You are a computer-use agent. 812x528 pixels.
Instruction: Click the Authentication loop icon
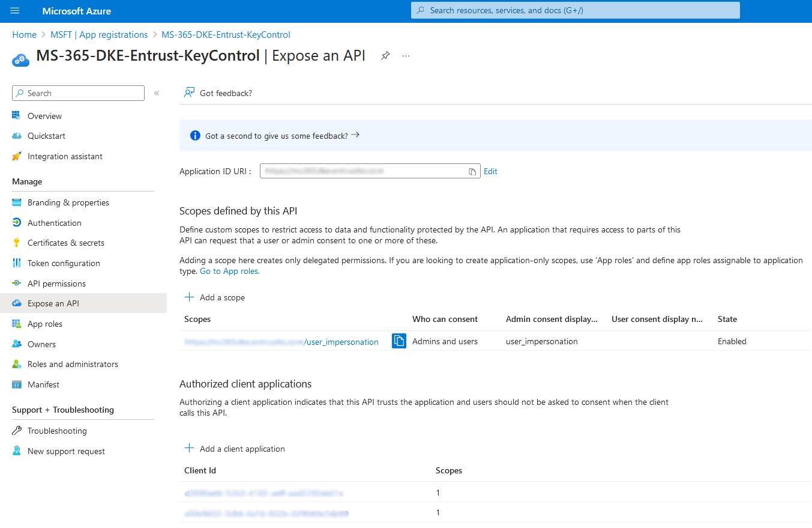click(17, 223)
